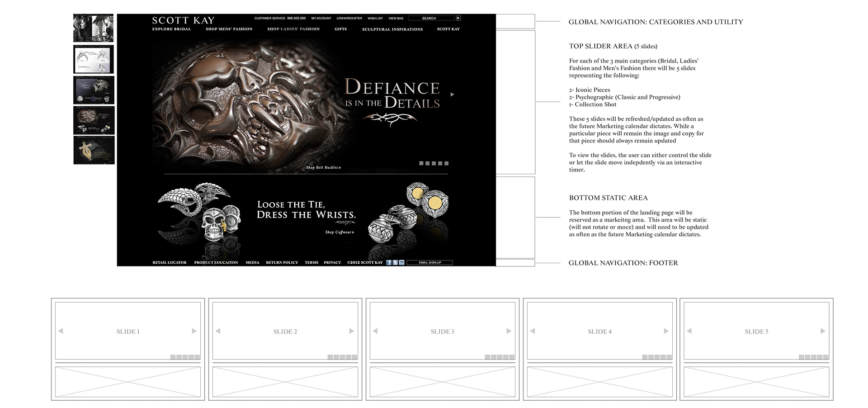
Task: Click the SLIDE 2 wireframe right arrow
Action: [352, 331]
